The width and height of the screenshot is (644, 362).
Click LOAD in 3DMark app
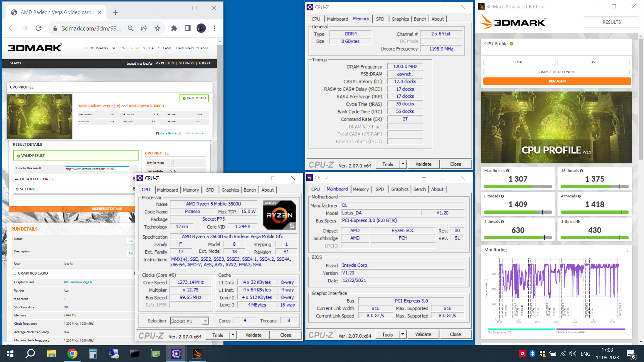[519, 62]
